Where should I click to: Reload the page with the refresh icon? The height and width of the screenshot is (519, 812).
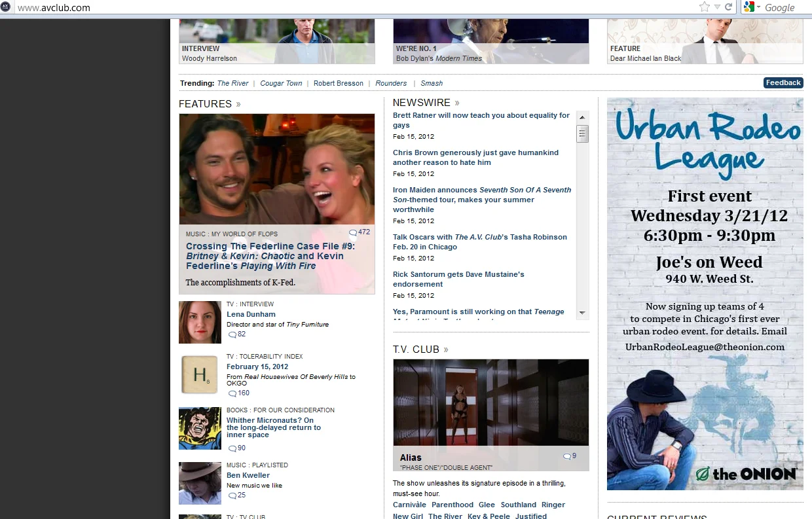[728, 7]
